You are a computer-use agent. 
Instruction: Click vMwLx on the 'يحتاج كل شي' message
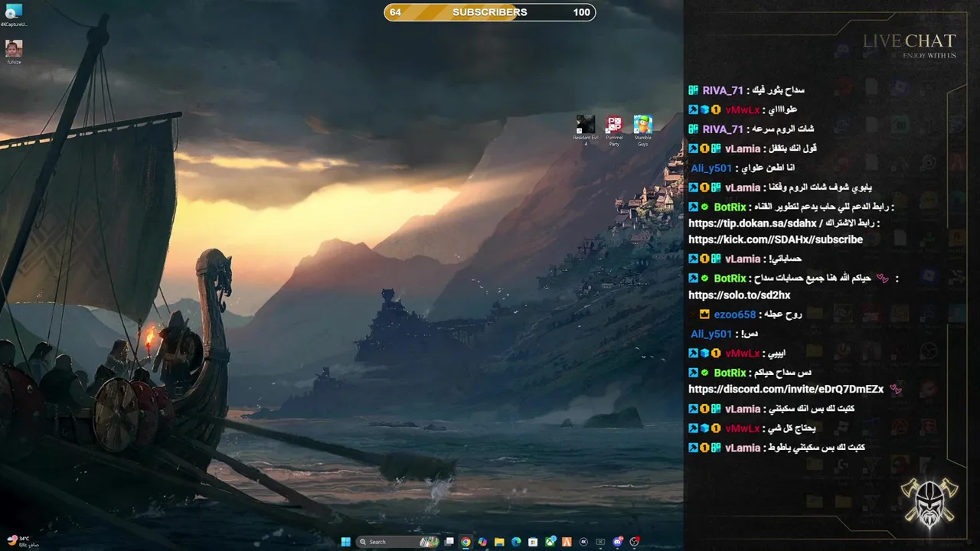coord(743,429)
